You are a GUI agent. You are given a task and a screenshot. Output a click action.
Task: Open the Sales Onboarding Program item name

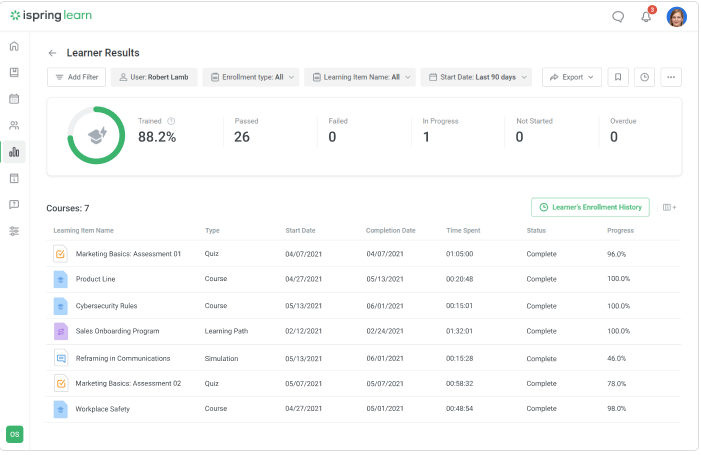117,331
